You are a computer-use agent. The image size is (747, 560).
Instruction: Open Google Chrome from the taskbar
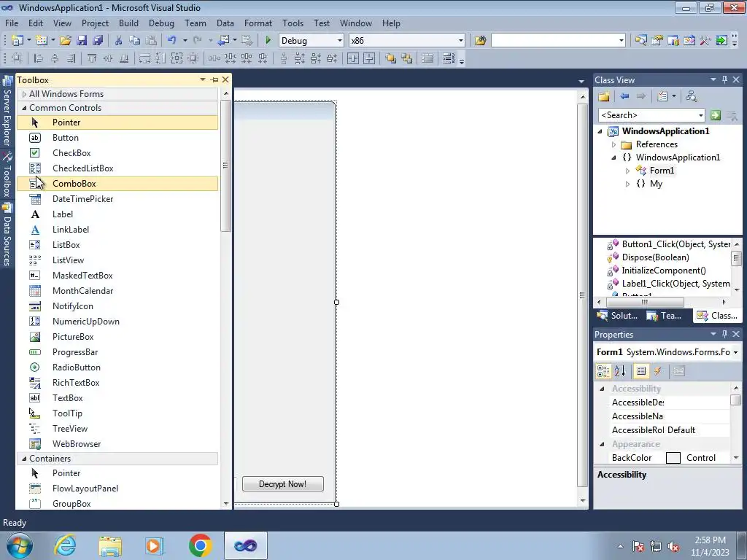pyautogui.click(x=200, y=545)
